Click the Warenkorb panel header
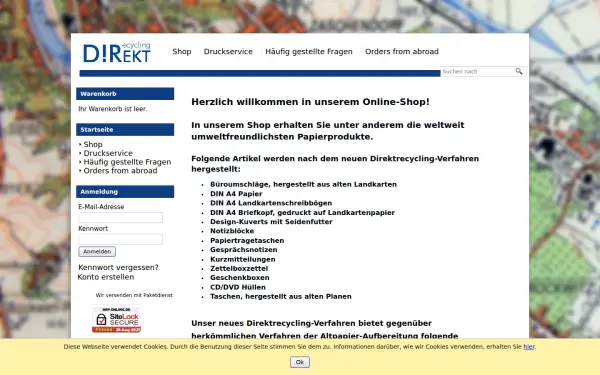 (125, 94)
